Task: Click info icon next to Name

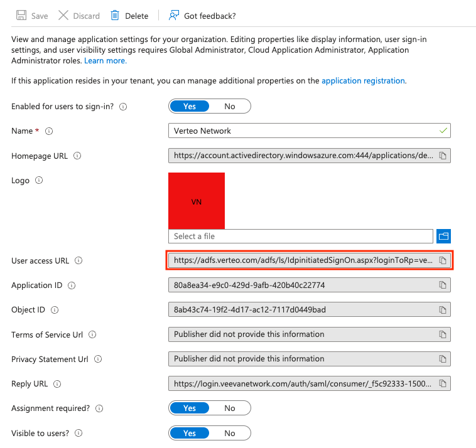Action: (49, 131)
